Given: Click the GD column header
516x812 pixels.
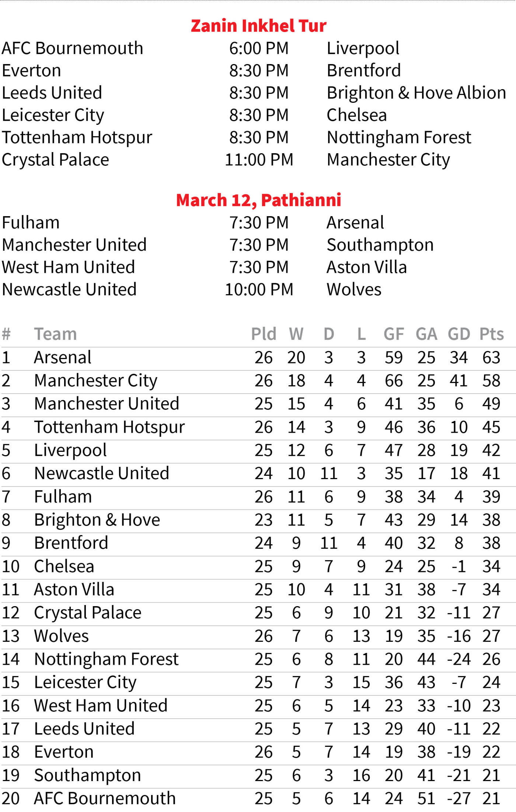Looking at the screenshot, I should 459,334.
